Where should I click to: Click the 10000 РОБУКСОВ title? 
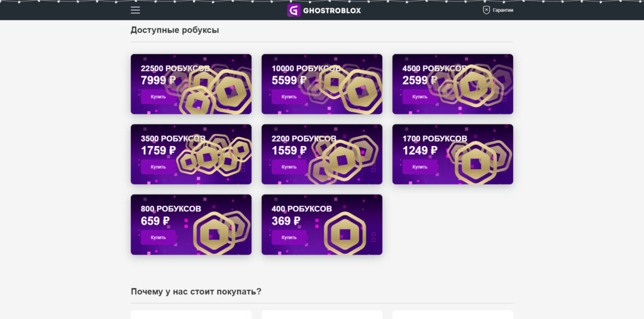pyautogui.click(x=306, y=68)
